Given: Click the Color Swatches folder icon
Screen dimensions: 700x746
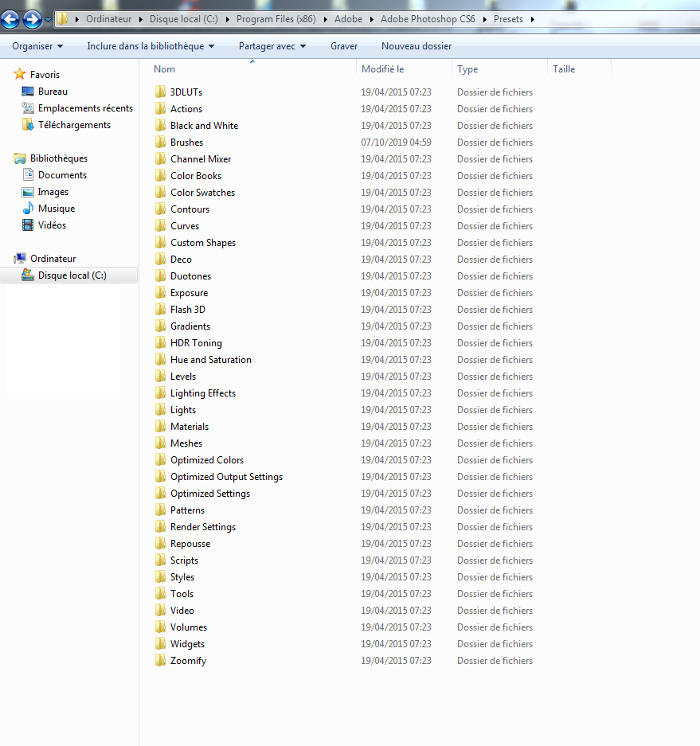Looking at the screenshot, I should pos(160,192).
